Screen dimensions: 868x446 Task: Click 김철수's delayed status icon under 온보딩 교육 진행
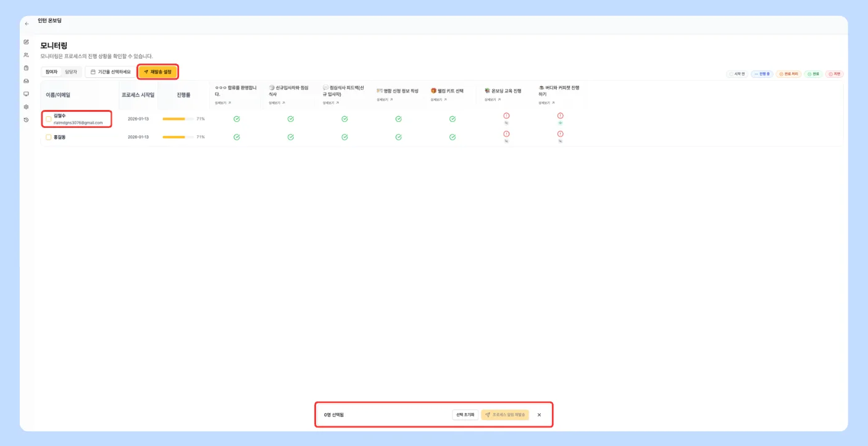[x=506, y=116]
